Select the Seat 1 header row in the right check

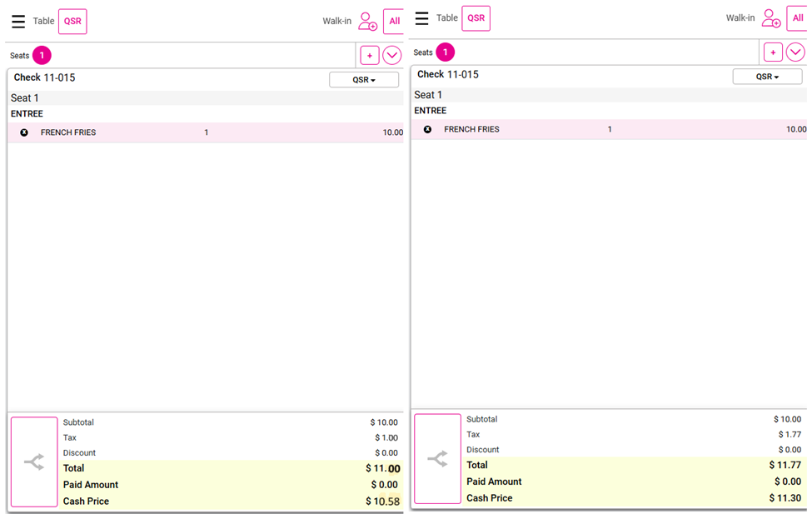pyautogui.click(x=608, y=95)
